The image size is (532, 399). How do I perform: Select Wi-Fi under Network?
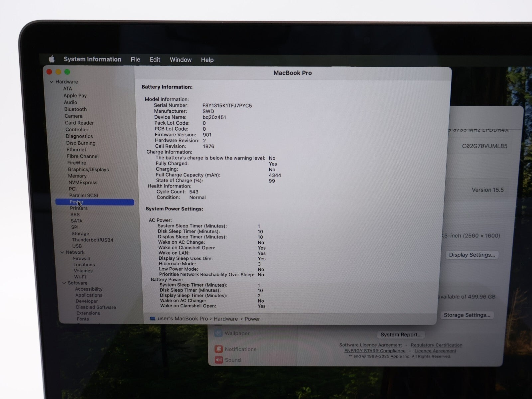80,277
